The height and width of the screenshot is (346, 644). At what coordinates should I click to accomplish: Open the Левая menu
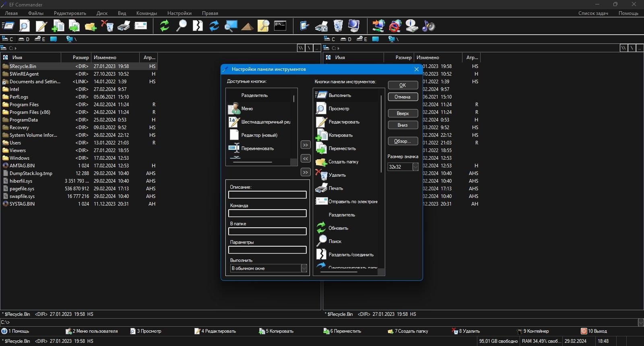click(11, 13)
